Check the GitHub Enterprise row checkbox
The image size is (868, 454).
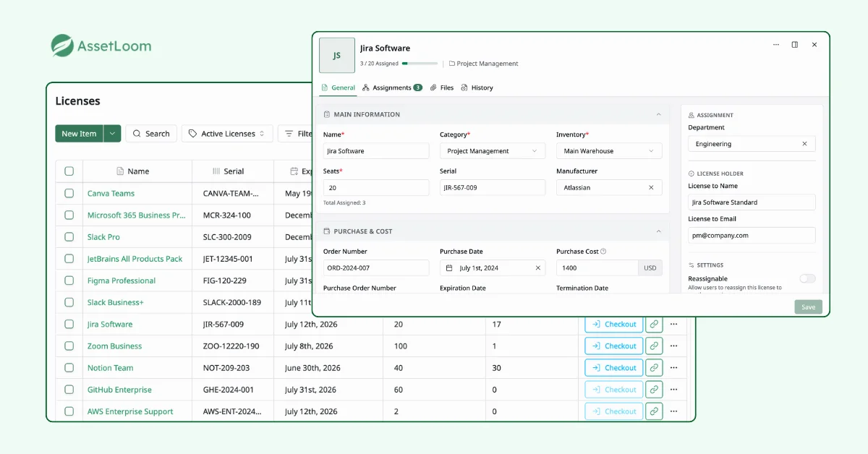point(69,390)
